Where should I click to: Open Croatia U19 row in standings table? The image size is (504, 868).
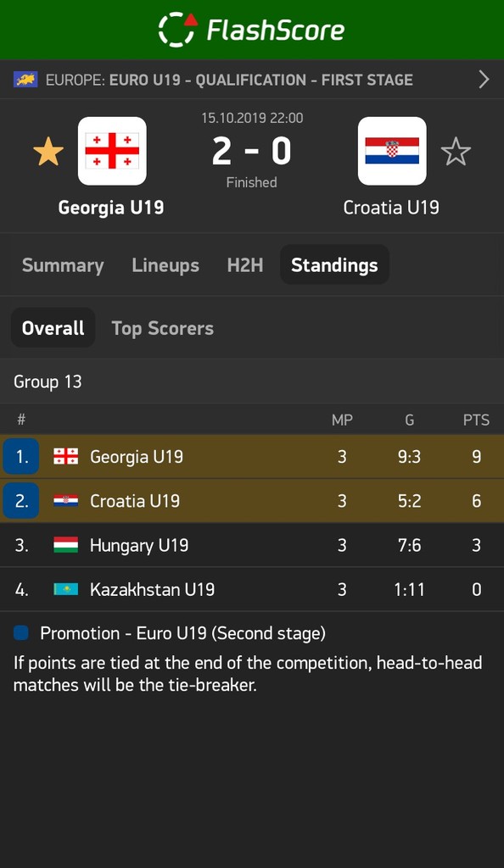(x=252, y=501)
